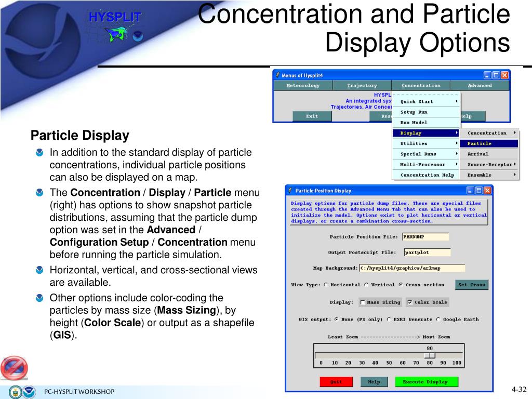Click the HYSPLIT logo on the slide
532x399 pixels.
click(115, 27)
